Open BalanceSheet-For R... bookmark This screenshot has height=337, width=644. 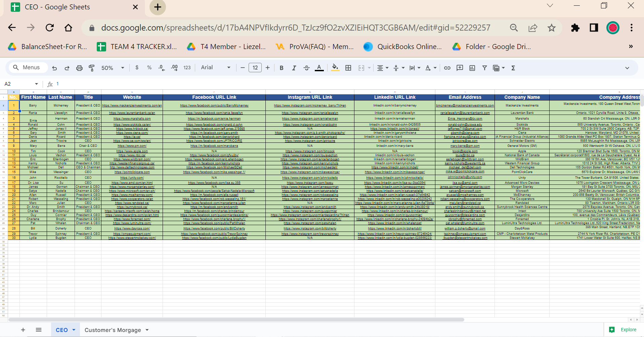[x=48, y=47]
